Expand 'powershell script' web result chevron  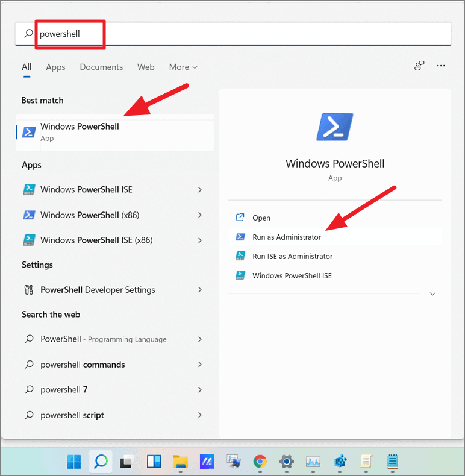[x=200, y=415]
